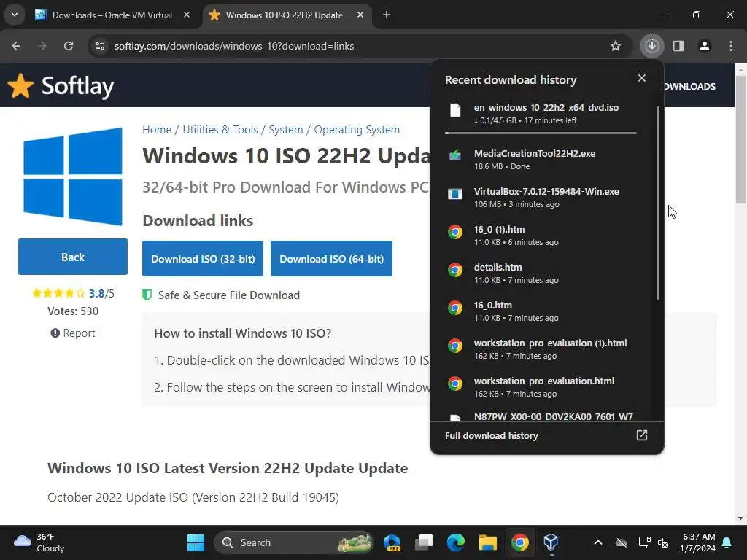Click the Report exclamation icon
The width and height of the screenshot is (747, 560).
point(55,332)
